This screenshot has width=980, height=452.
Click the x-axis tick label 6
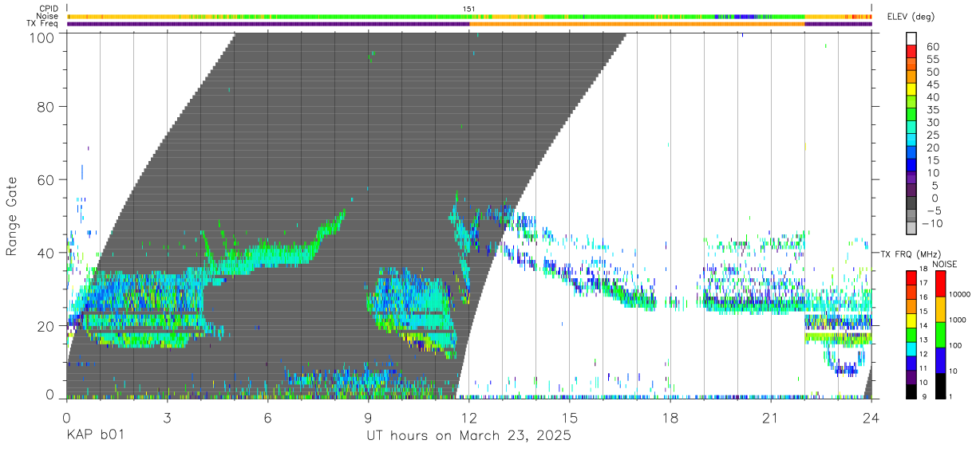click(x=267, y=419)
